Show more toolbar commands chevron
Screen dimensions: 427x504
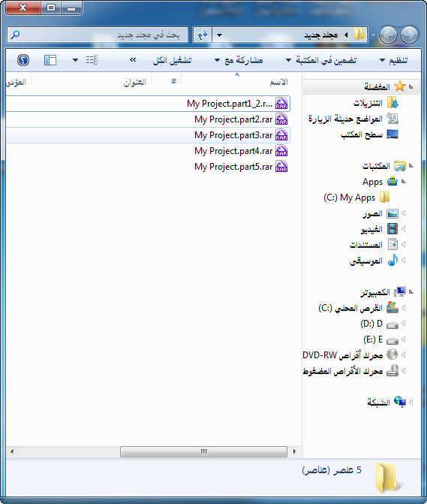(x=133, y=60)
